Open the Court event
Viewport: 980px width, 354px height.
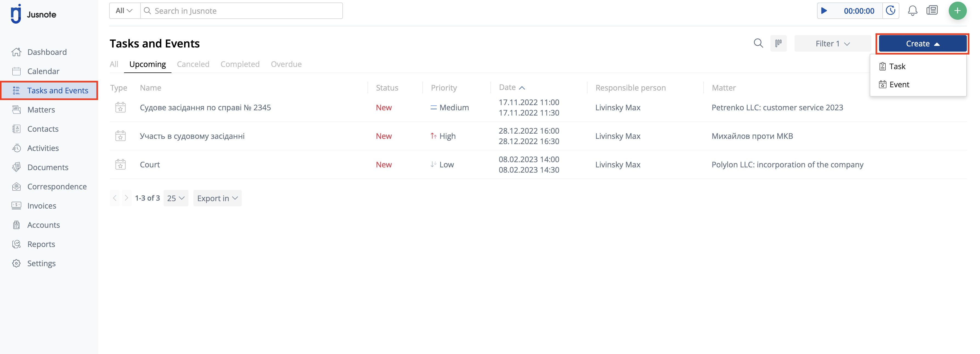point(150,164)
